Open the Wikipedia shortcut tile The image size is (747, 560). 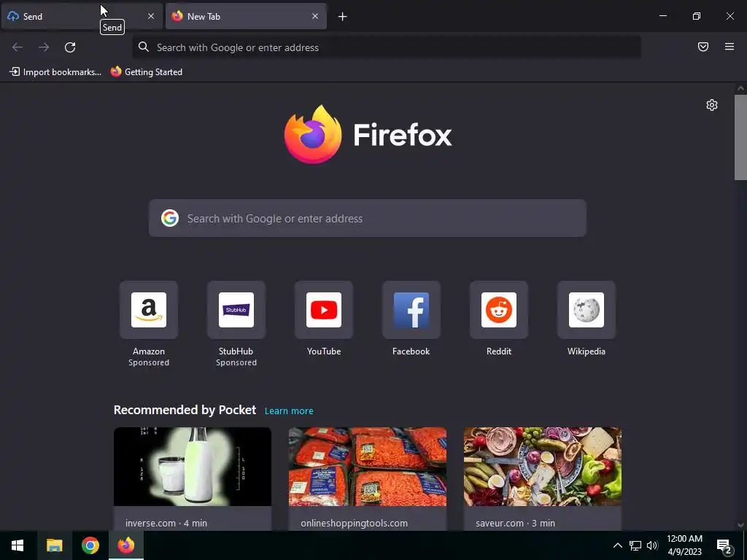tap(587, 310)
